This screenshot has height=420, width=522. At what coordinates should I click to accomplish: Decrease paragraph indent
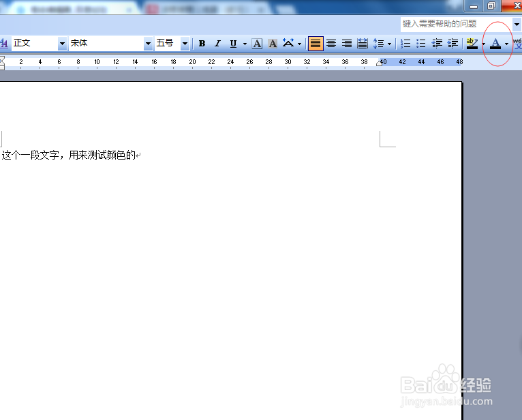[437, 44]
